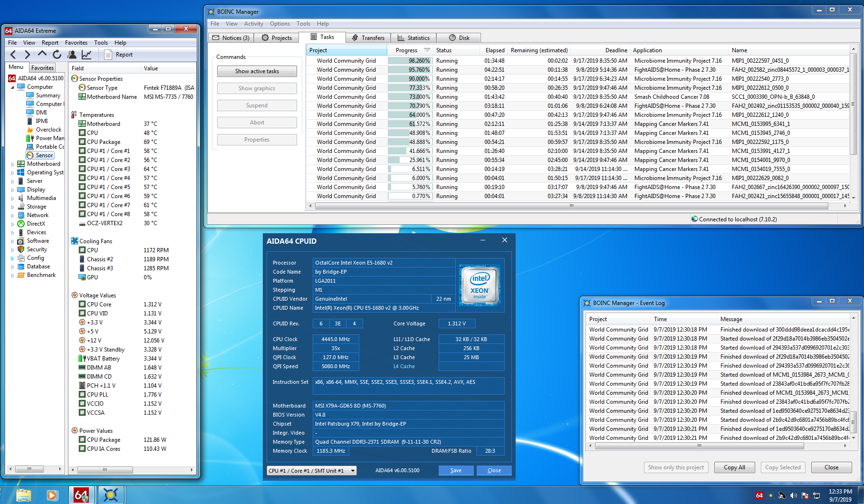Open the media player taskbar icon

coord(52,495)
